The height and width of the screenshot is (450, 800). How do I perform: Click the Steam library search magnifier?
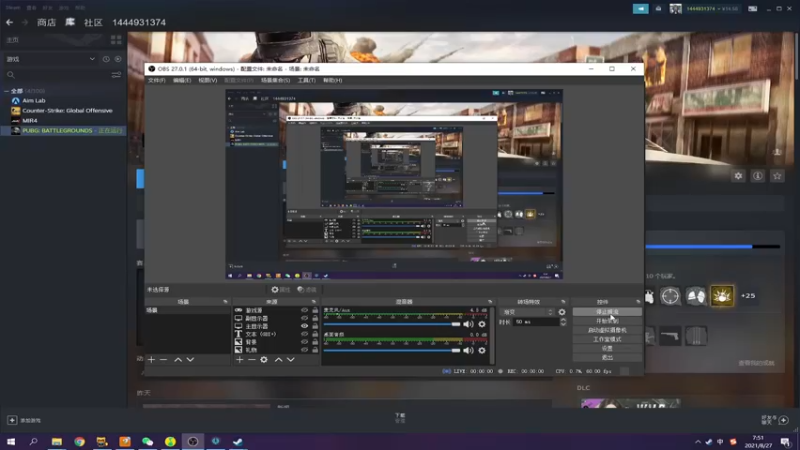(11, 75)
